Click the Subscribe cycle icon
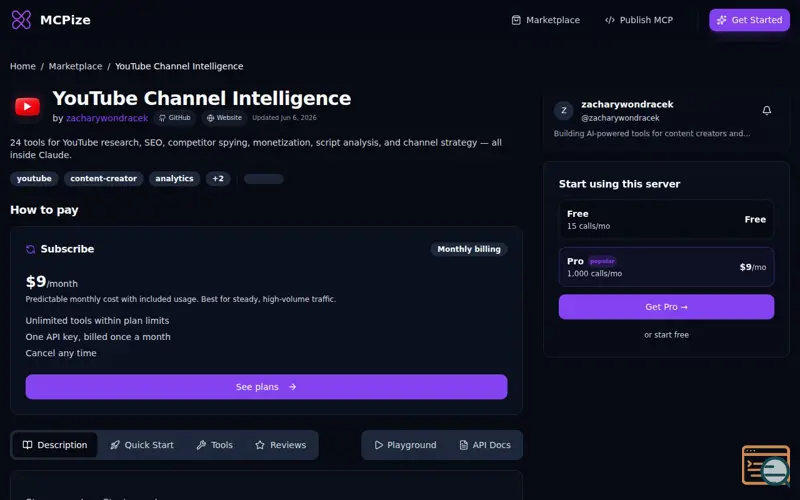800x500 pixels. click(x=31, y=249)
